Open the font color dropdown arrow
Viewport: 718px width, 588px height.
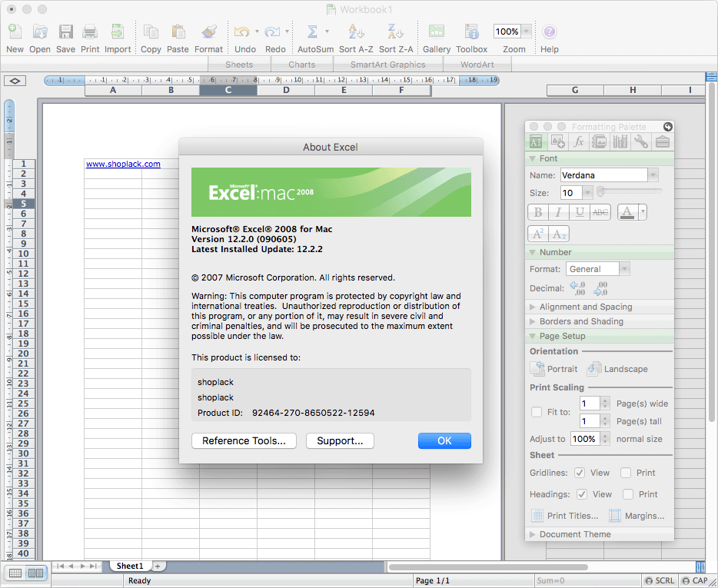click(642, 212)
